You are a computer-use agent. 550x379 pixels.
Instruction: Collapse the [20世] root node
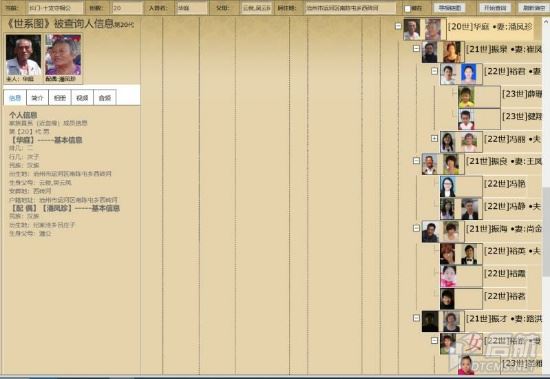click(x=398, y=26)
